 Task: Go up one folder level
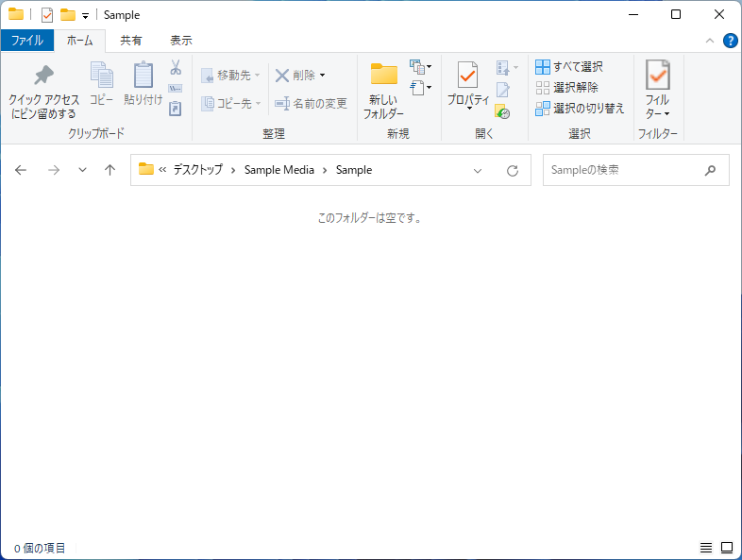(x=110, y=170)
